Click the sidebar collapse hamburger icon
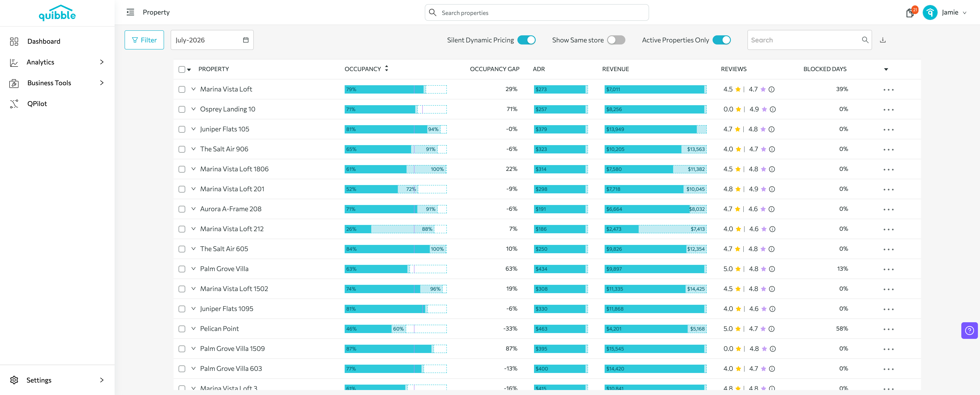980x395 pixels. point(130,12)
